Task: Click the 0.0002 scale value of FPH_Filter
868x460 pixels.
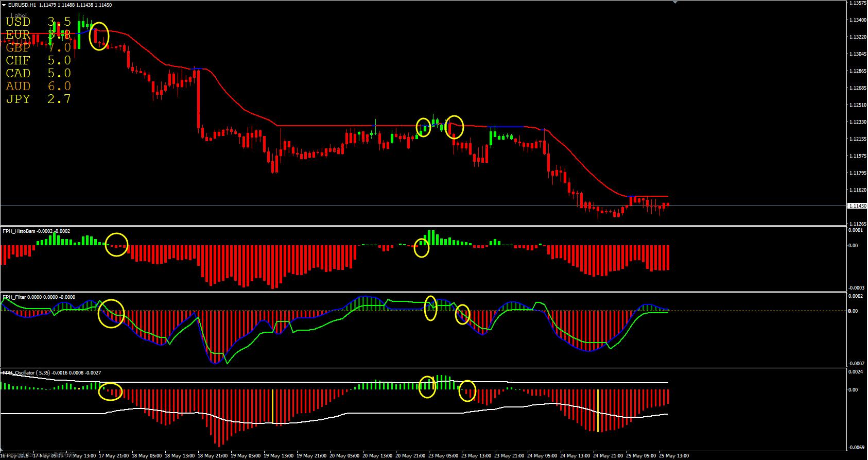Action: coord(855,296)
